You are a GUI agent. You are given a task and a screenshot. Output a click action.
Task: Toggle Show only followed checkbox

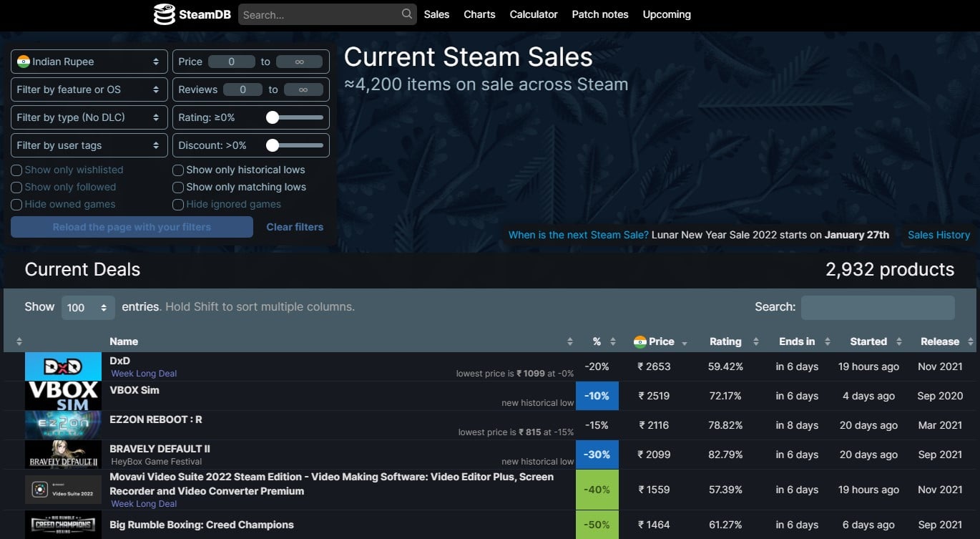coord(16,188)
